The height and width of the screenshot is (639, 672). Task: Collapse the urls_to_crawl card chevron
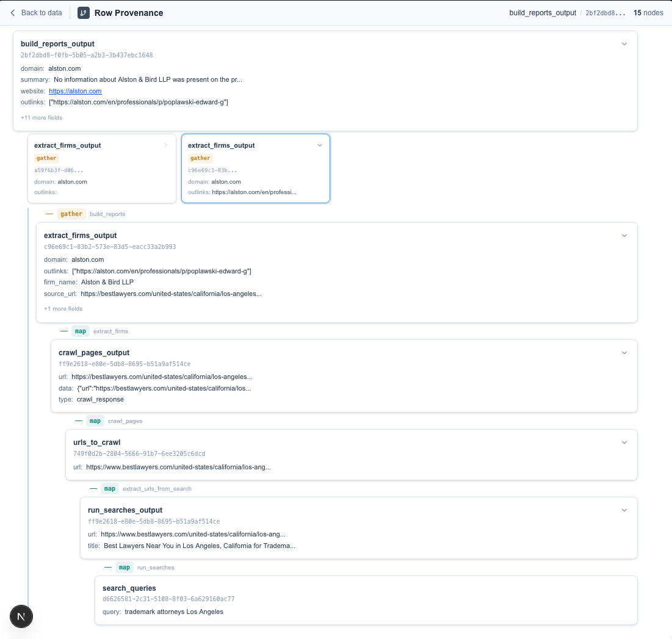[624, 442]
